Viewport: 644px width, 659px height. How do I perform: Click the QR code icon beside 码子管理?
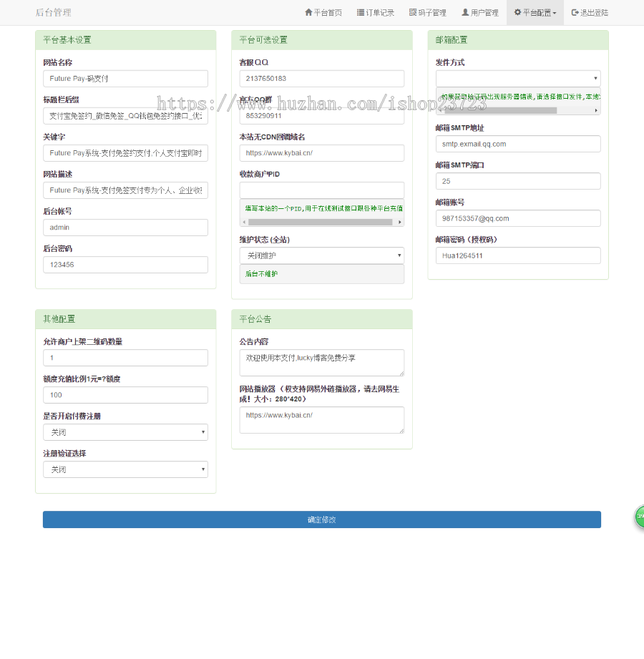pyautogui.click(x=413, y=13)
